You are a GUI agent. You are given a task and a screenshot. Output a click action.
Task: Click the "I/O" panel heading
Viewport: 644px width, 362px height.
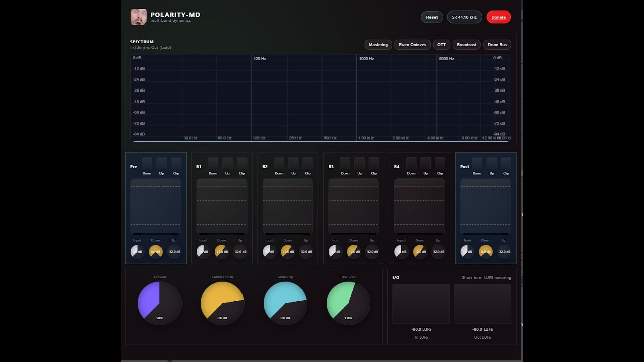[396, 278]
